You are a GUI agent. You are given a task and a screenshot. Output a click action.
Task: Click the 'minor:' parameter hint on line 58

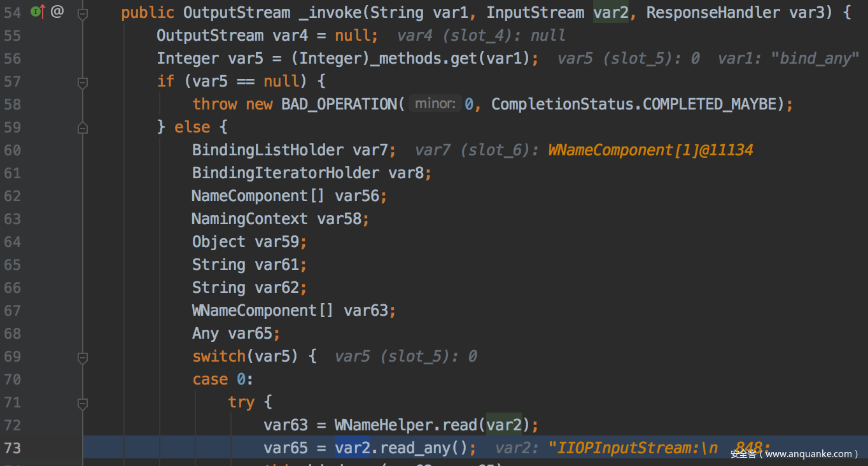coord(435,104)
